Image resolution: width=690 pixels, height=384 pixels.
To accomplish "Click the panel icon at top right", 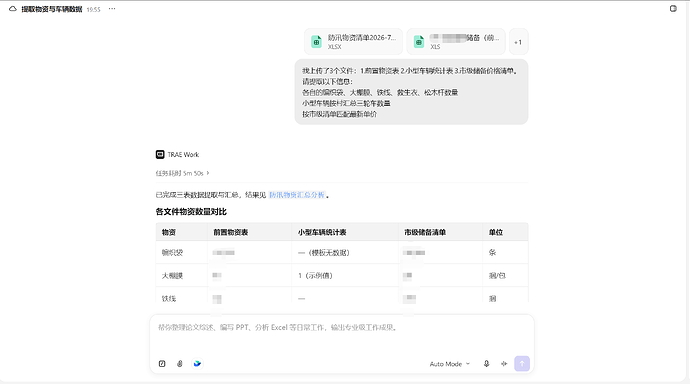I will (673, 9).
